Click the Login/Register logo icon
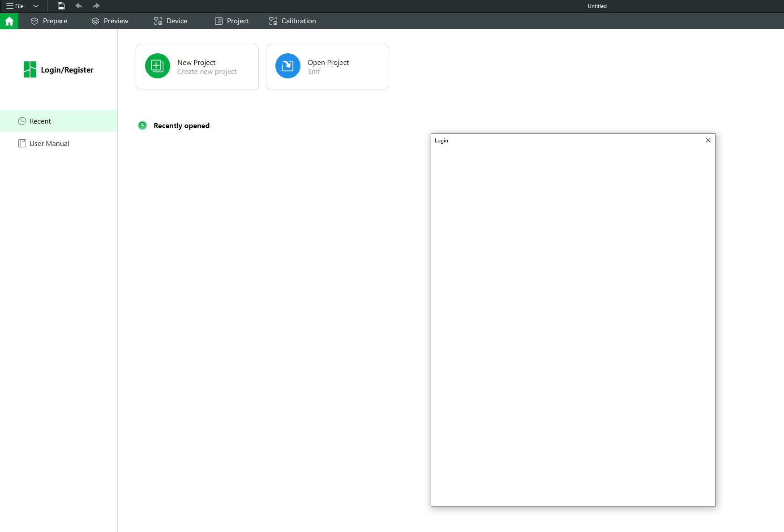Viewport: 784px width, 532px height. 30,69
